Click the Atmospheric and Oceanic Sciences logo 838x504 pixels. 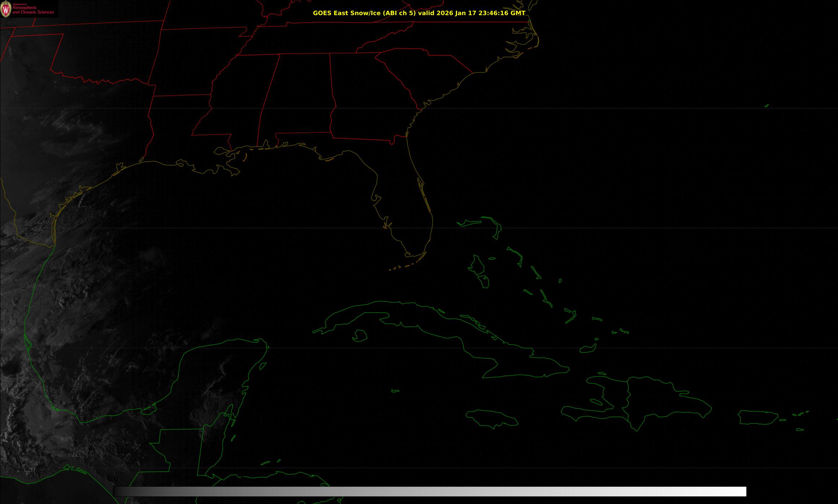(33, 10)
